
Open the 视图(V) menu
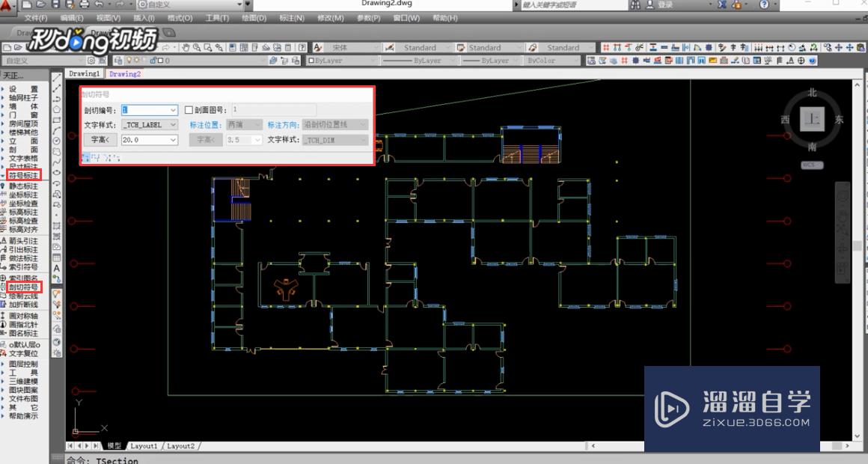[x=108, y=18]
